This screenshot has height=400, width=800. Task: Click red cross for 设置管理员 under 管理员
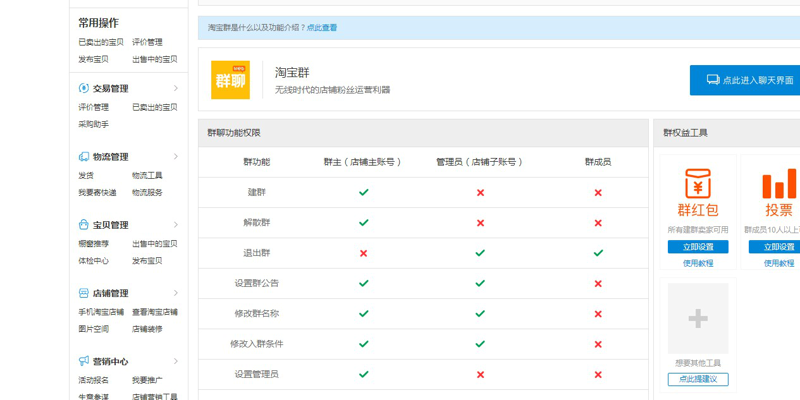pos(480,374)
